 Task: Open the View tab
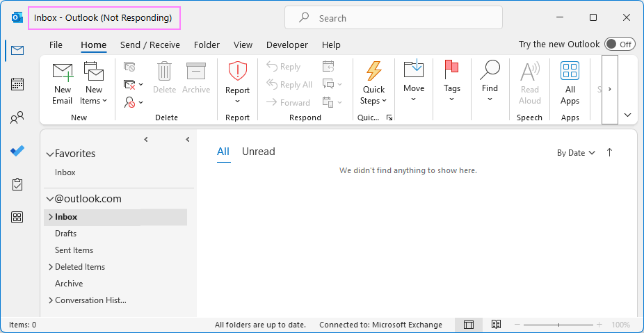click(243, 44)
